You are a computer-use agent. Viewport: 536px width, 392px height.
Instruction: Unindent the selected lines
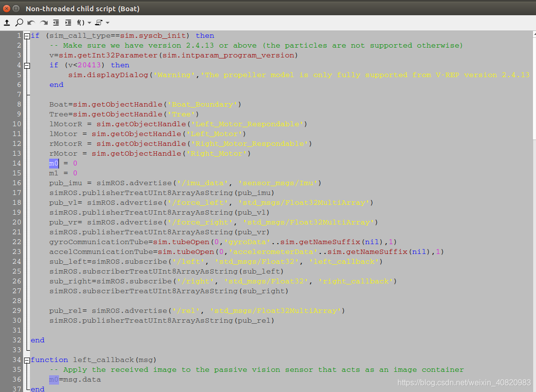point(56,23)
